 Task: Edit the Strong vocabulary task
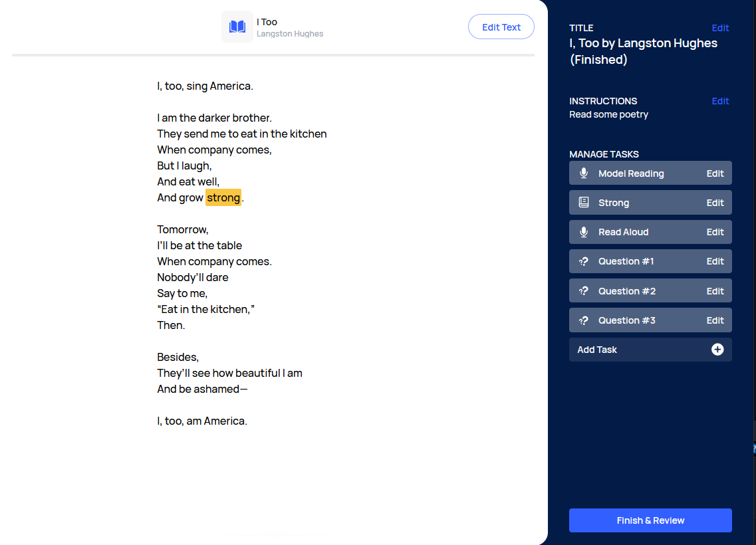point(715,203)
